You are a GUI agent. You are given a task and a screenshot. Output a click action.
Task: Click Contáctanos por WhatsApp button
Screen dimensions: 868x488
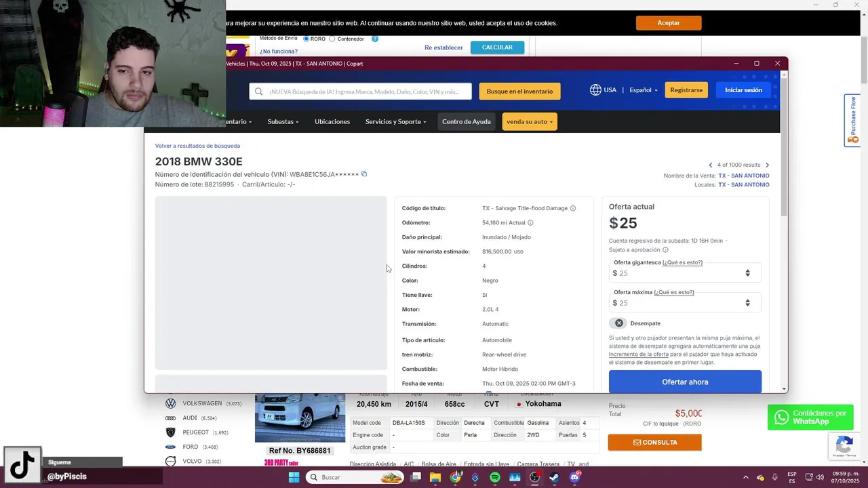810,418
